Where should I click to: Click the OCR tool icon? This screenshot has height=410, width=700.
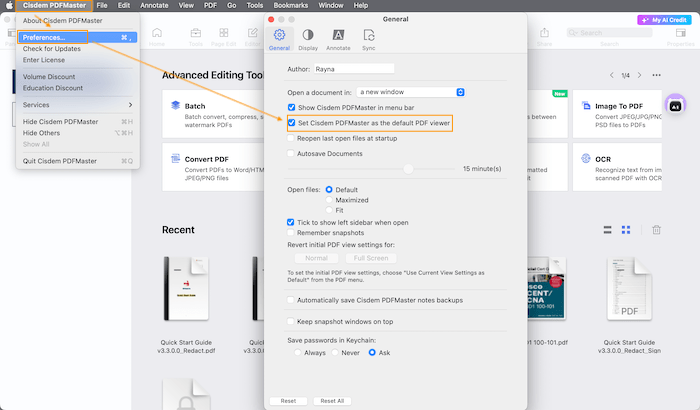point(586,159)
